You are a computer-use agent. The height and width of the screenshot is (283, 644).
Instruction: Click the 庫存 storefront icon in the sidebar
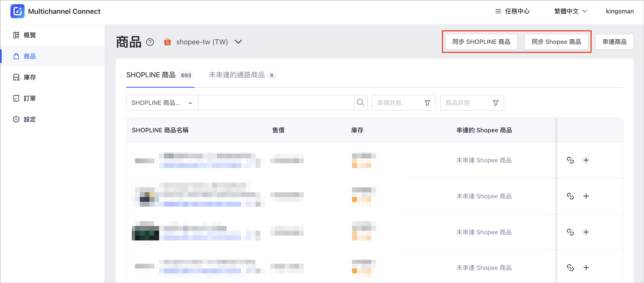[x=16, y=77]
